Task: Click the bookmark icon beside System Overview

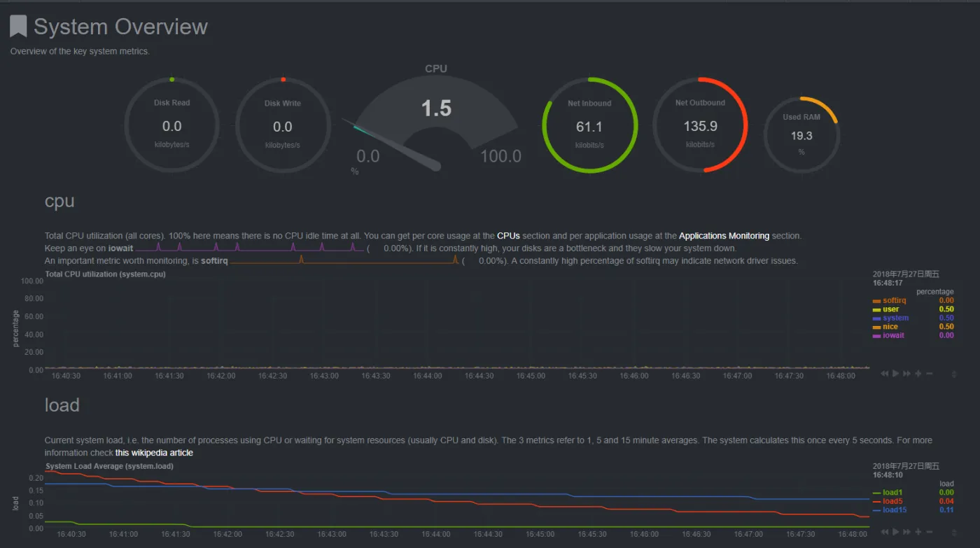Action: coord(18,27)
